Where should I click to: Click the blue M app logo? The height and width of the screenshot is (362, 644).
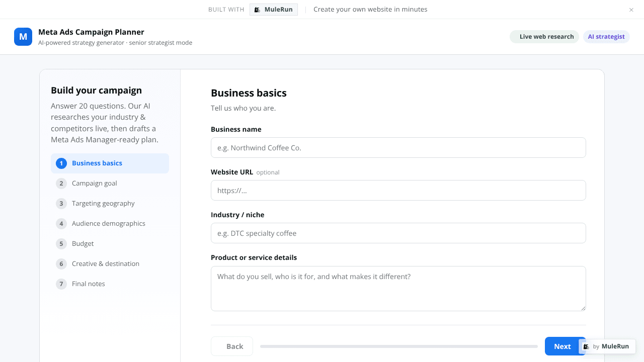coord(23,37)
